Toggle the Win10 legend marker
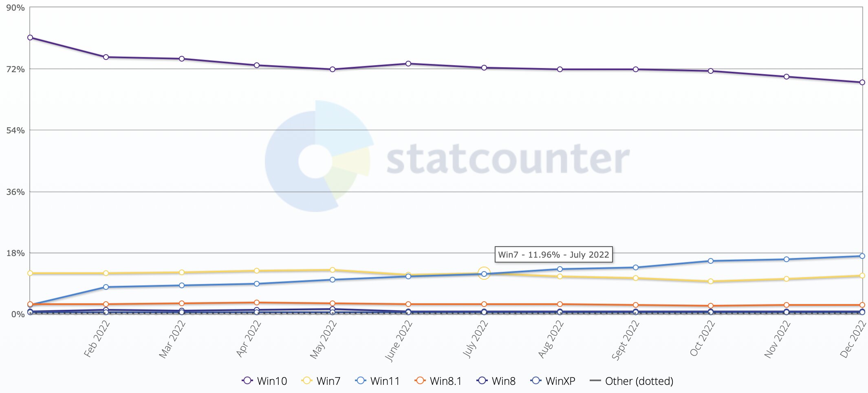The width and height of the screenshot is (868, 393). [247, 380]
